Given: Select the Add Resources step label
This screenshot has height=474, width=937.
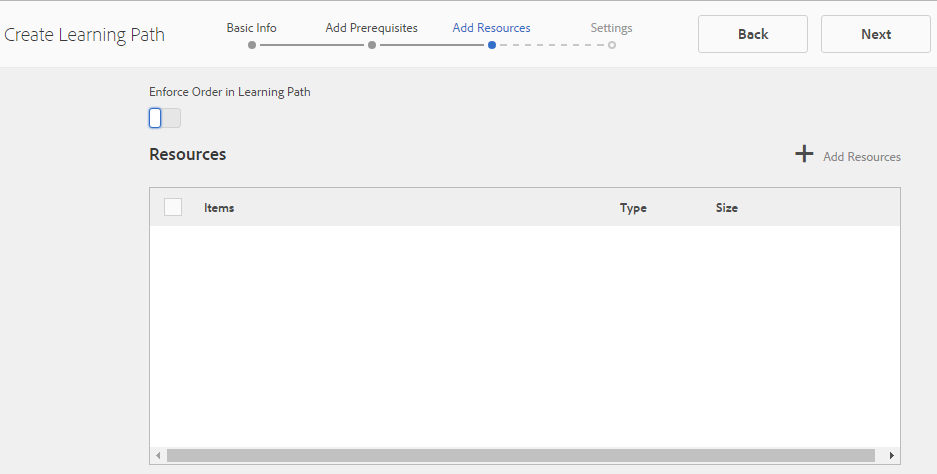Looking at the screenshot, I should pyautogui.click(x=491, y=27).
